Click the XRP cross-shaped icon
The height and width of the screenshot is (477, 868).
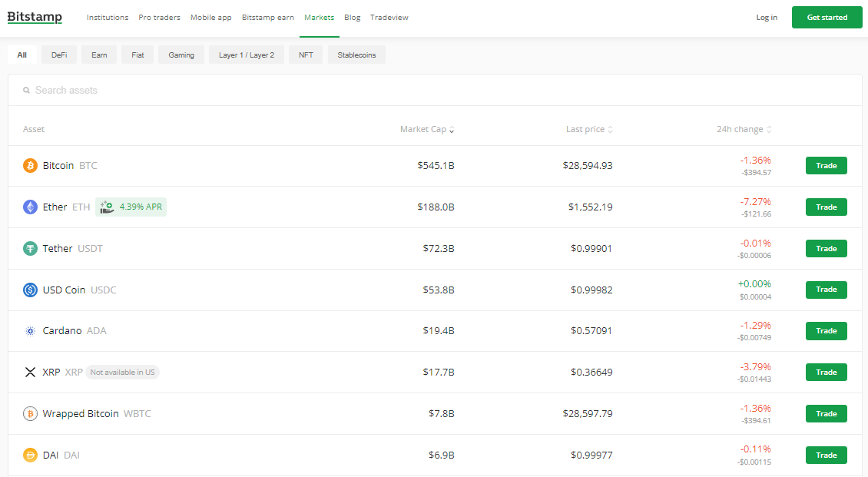coord(30,373)
